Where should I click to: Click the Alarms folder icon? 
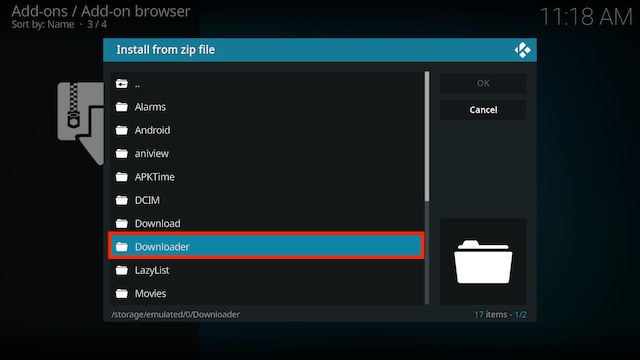pos(122,107)
